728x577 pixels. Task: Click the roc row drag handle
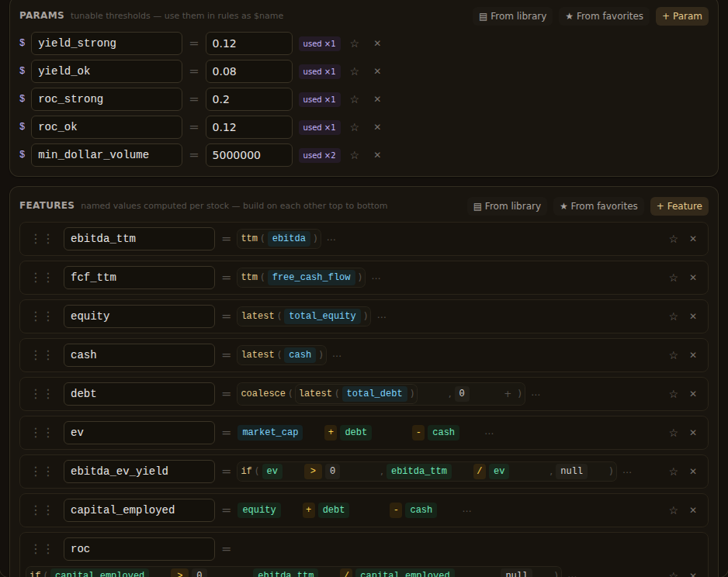point(42,549)
